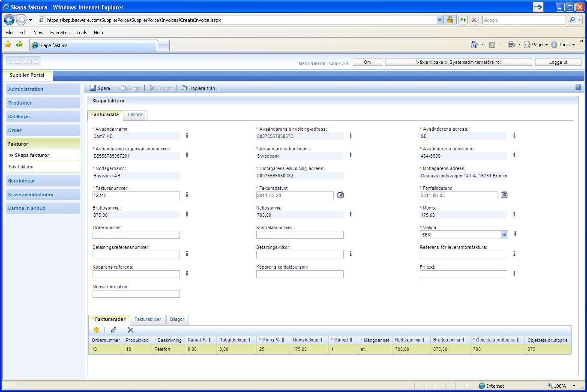Delete invoice row X icon
The width and height of the screenshot is (587, 392).
point(131,330)
